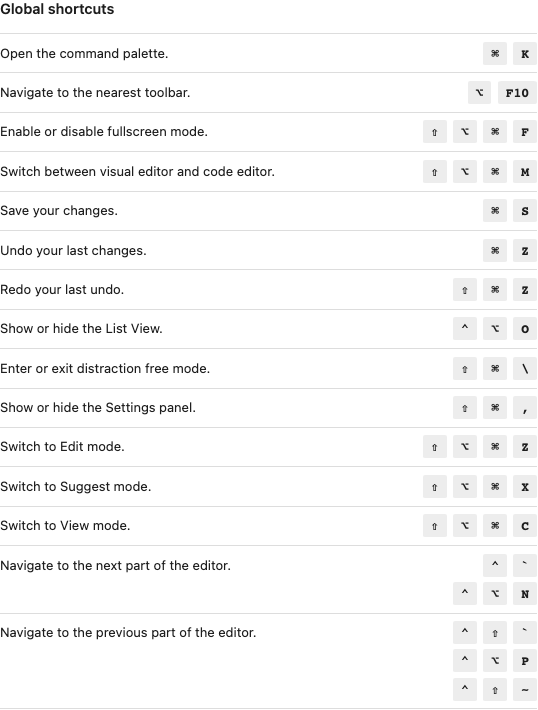Select 'Navigate to the nearest toolbar.' text
The width and height of the screenshot is (538, 710).
(x=95, y=92)
